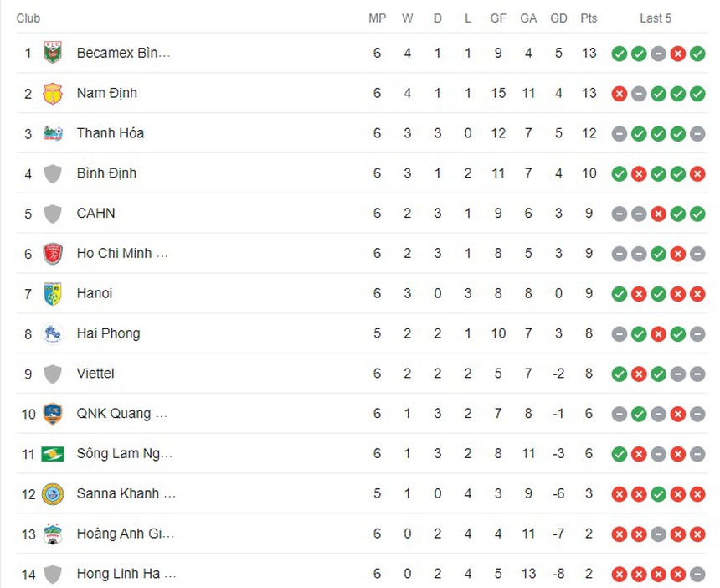Click the Last 5 column header

[656, 18]
